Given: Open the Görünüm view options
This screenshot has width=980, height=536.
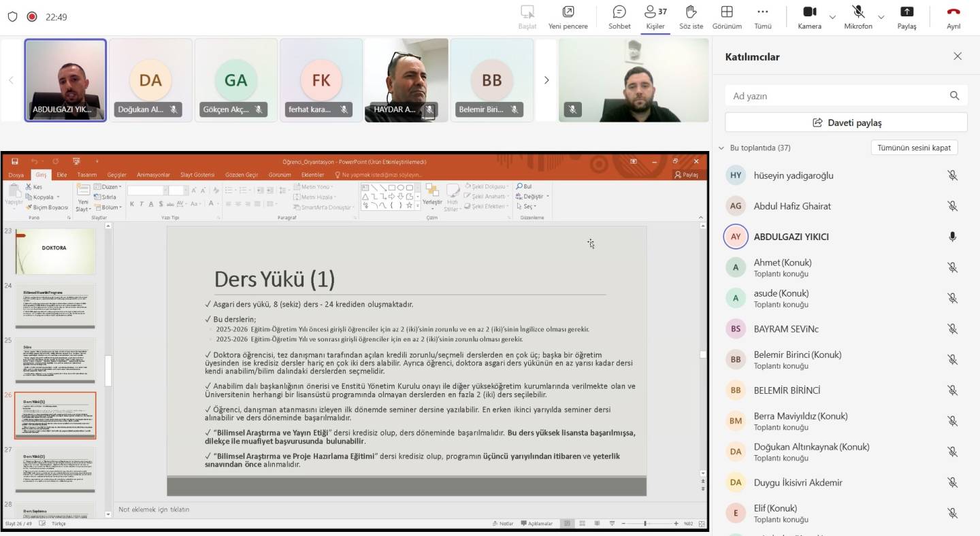Looking at the screenshot, I should coord(727,12).
